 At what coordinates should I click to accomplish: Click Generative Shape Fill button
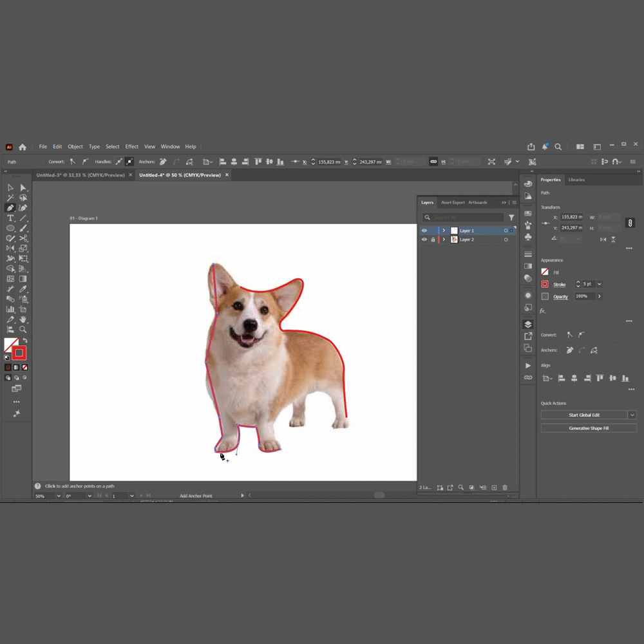[x=589, y=428]
